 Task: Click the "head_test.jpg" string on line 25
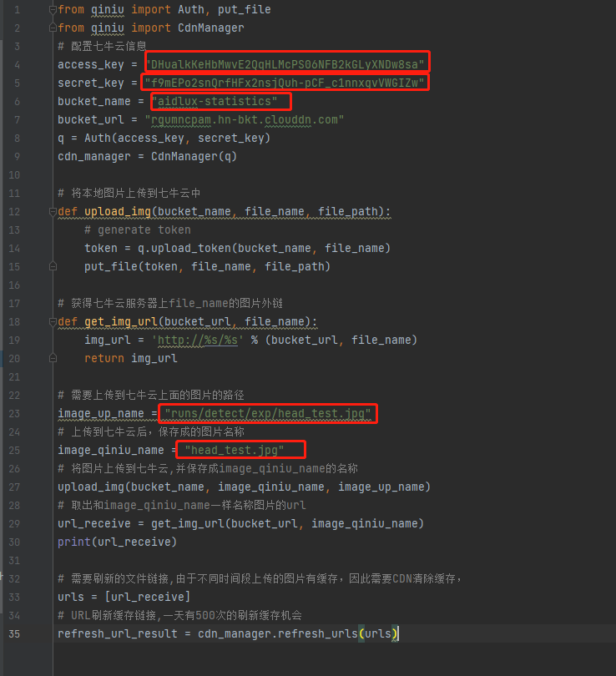tap(234, 450)
